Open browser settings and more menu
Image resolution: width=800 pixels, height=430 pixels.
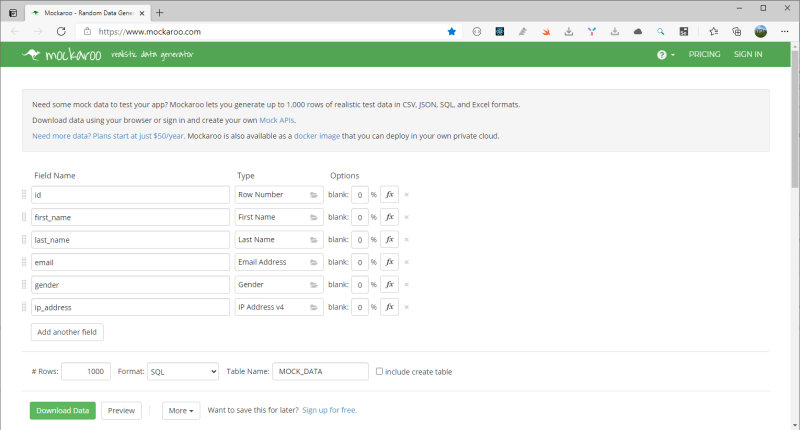click(785, 32)
